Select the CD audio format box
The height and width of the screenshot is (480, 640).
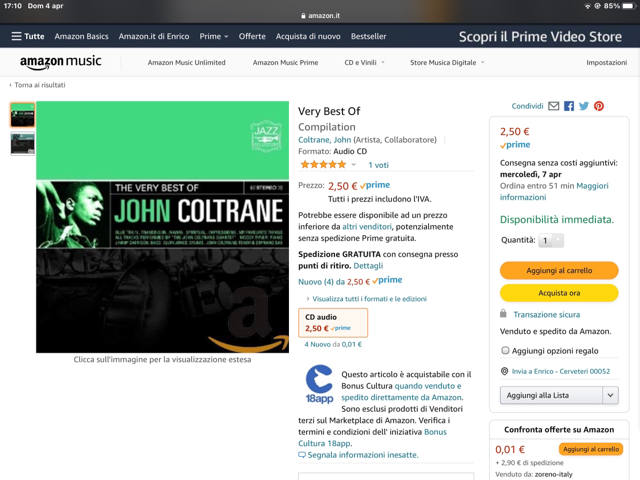pos(333,322)
